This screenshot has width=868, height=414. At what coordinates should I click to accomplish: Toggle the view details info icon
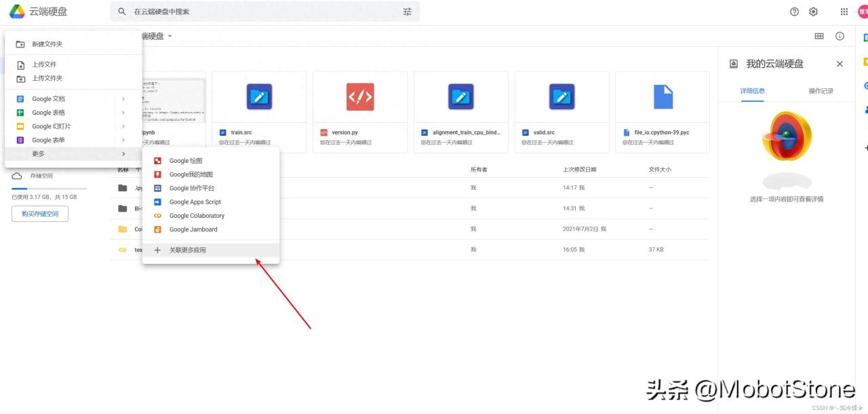pos(840,36)
